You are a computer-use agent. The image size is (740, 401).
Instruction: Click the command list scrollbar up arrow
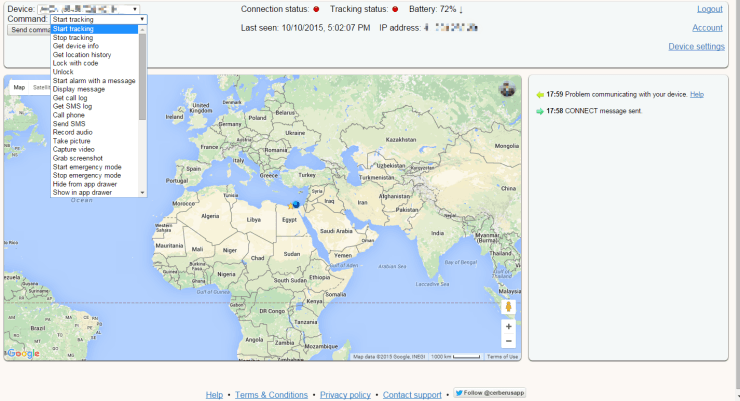tap(143, 29)
